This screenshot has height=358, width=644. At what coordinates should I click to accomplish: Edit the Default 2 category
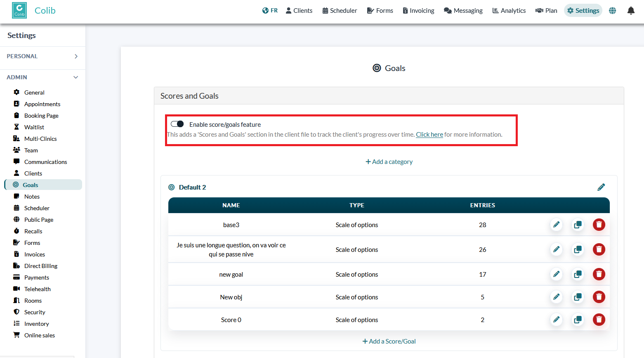(601, 187)
